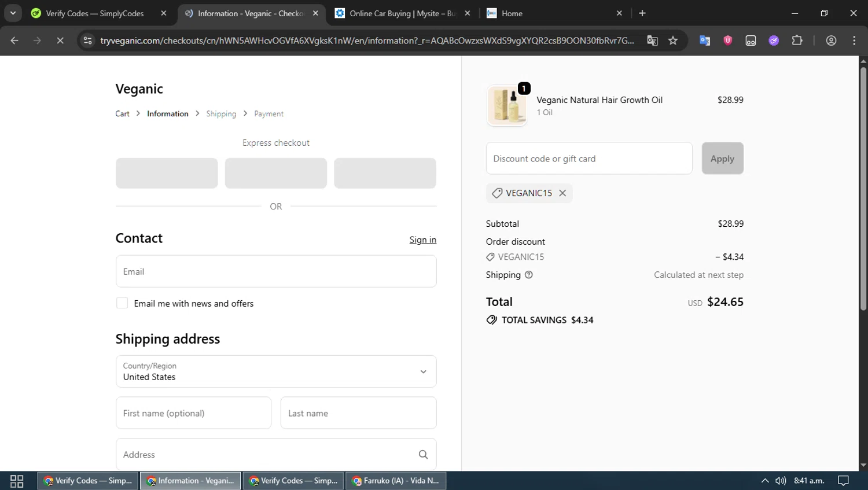Focus the Discount code or gift card field
Screen dimensions: 868x490
[589, 159]
